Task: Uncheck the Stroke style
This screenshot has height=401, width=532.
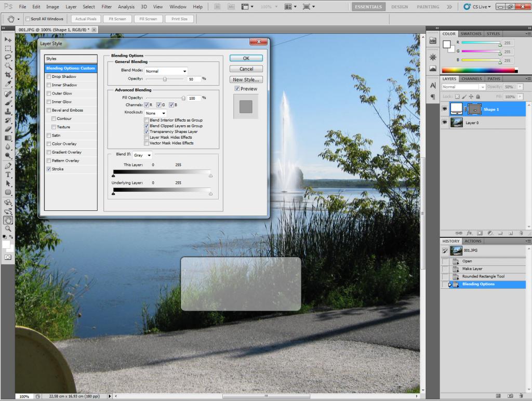Action: point(49,169)
